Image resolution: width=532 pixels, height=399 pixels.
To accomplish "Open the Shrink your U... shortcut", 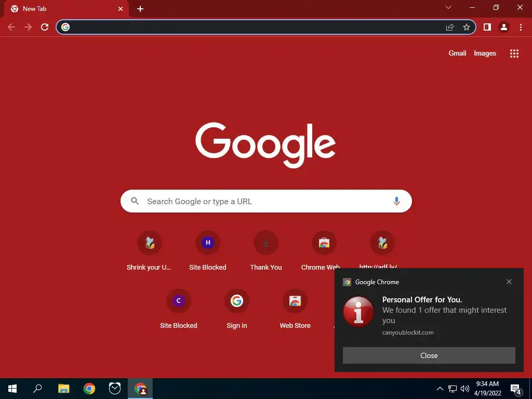I will [149, 251].
